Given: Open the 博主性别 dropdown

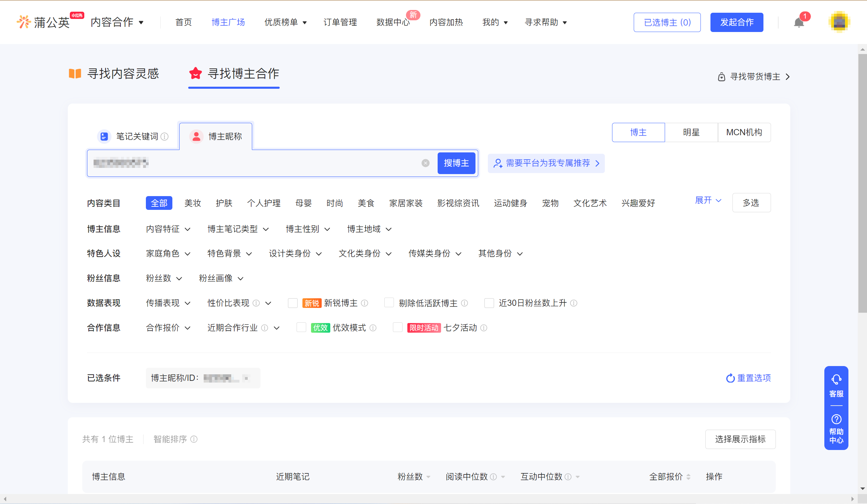Looking at the screenshot, I should click(308, 229).
